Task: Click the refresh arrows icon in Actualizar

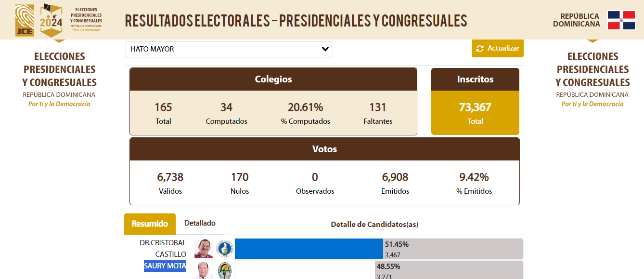Action: (480, 49)
